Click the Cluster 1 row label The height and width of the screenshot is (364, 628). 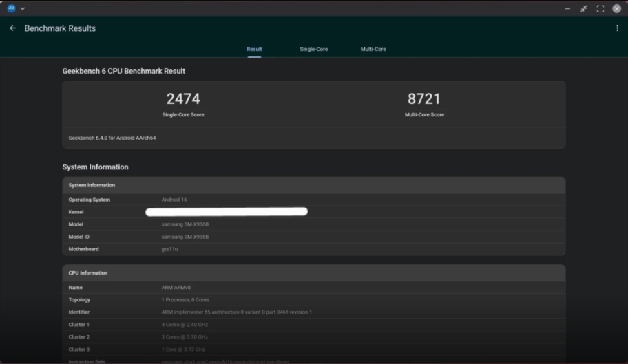click(x=79, y=325)
